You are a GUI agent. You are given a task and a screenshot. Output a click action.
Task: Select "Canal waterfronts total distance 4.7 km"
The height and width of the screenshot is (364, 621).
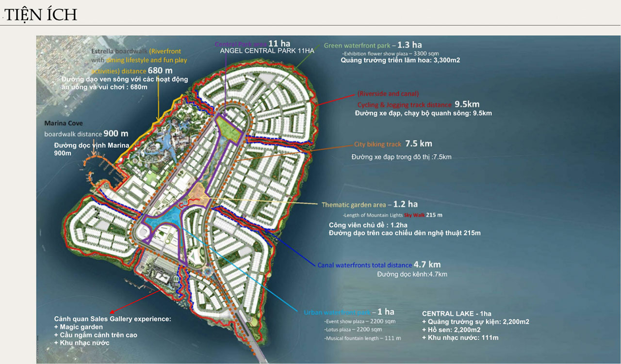pos(379,265)
